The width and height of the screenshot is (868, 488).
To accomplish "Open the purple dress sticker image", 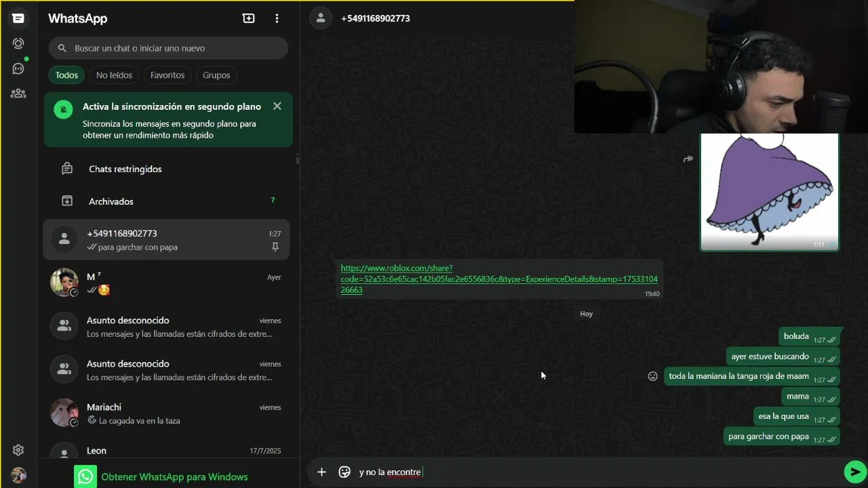I will tap(770, 192).
